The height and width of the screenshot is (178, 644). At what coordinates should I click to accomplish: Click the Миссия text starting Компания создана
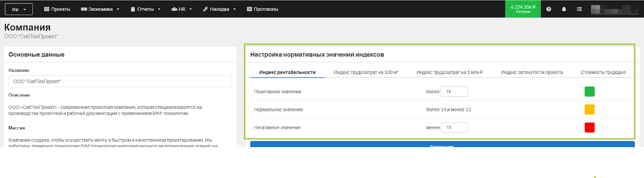pos(113,143)
